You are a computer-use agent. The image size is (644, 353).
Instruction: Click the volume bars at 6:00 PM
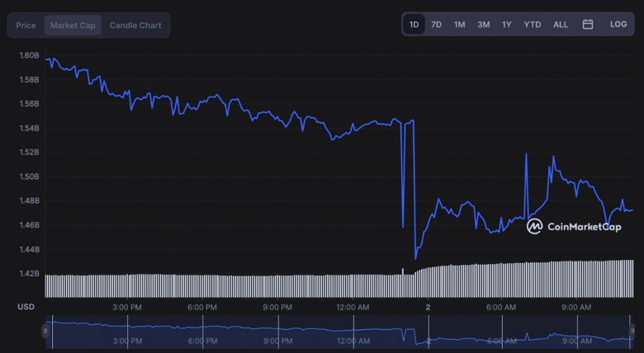pos(202,285)
